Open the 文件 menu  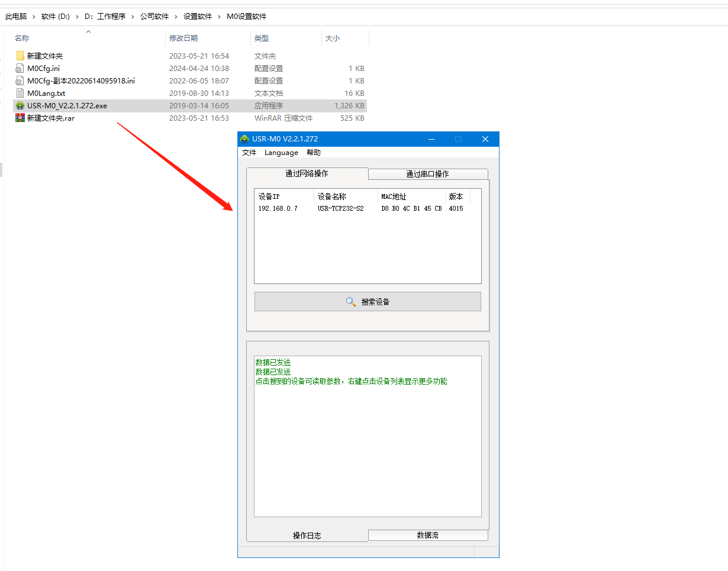[249, 153]
